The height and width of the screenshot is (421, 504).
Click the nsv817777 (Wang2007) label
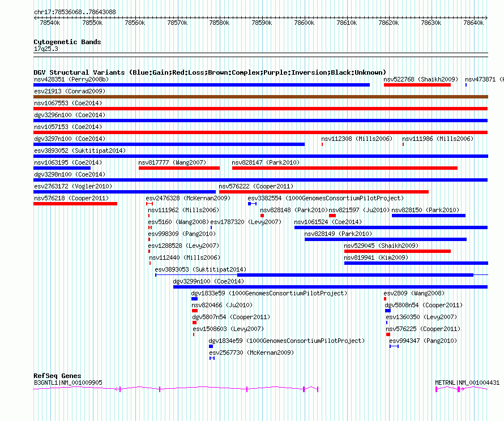click(172, 162)
